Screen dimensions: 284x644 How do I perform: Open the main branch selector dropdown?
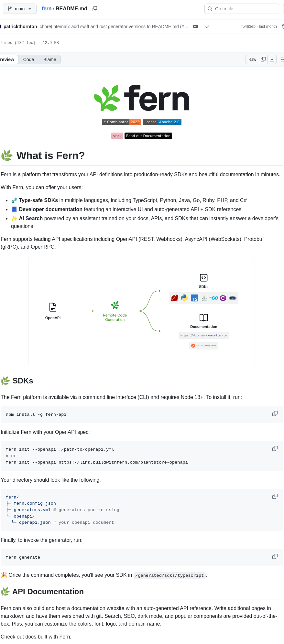point(19,9)
